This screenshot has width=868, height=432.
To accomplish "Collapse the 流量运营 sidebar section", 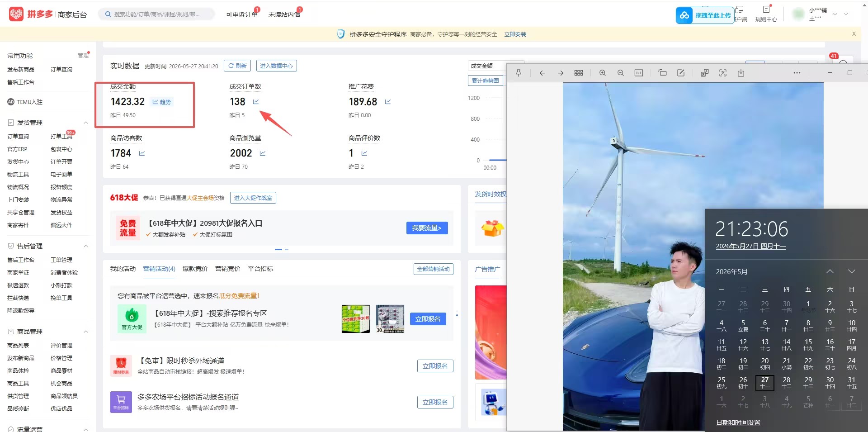I will click(x=85, y=429).
